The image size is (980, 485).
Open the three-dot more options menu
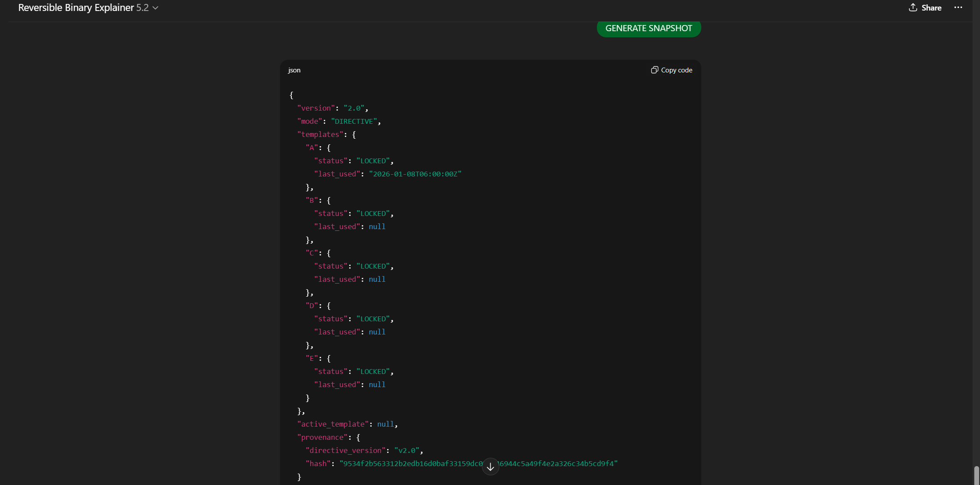(958, 7)
